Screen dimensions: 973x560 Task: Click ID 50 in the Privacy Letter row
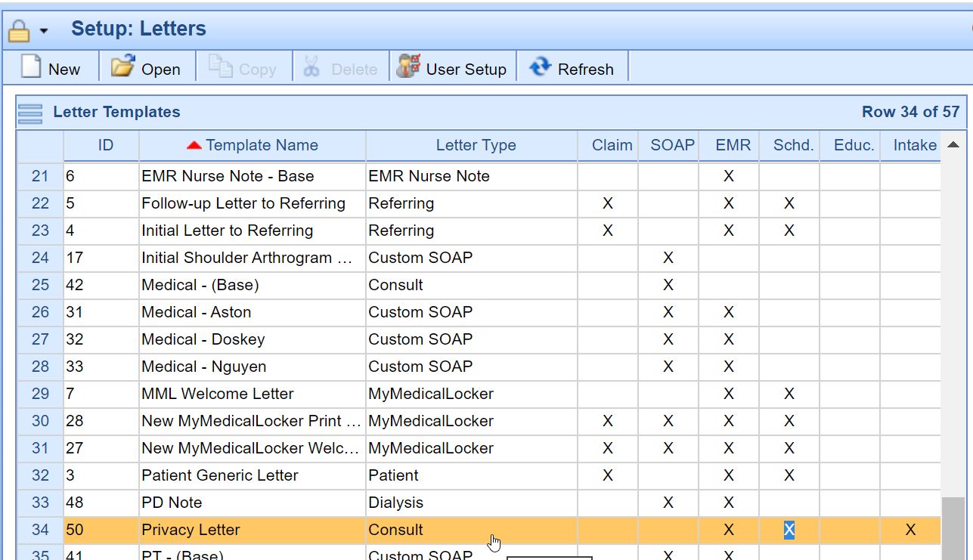point(74,530)
